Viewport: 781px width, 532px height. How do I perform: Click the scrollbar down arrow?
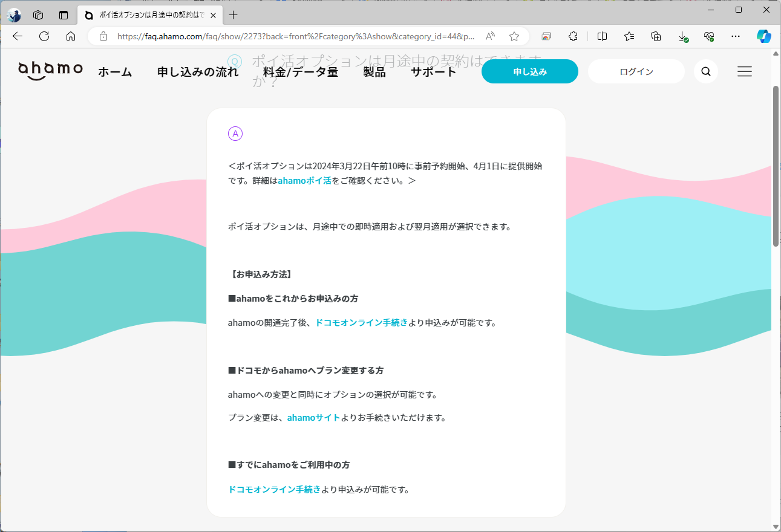pos(776,526)
